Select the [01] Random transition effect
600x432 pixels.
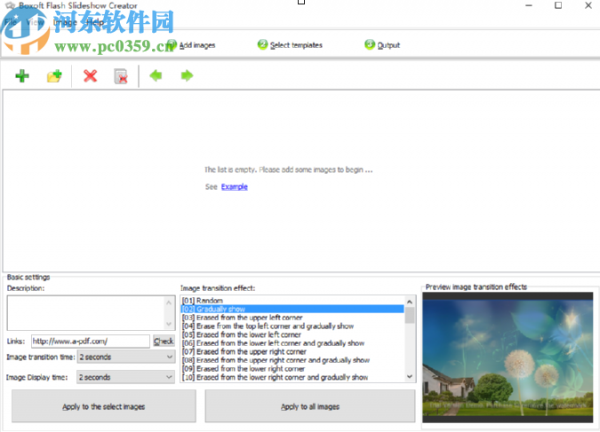292,300
